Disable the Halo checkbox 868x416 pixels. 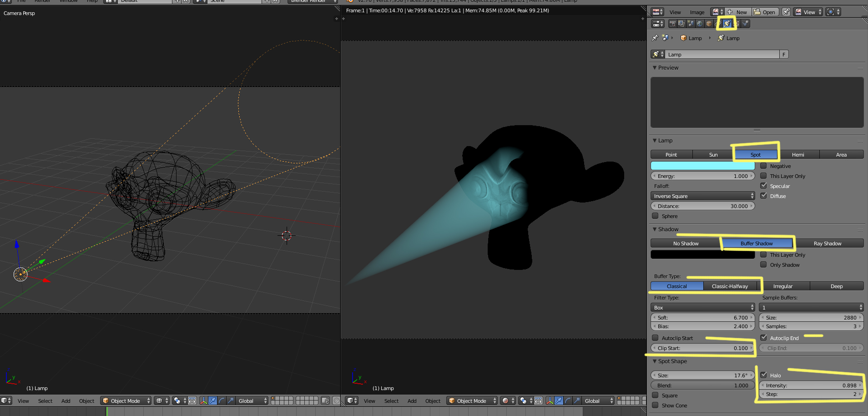point(763,375)
